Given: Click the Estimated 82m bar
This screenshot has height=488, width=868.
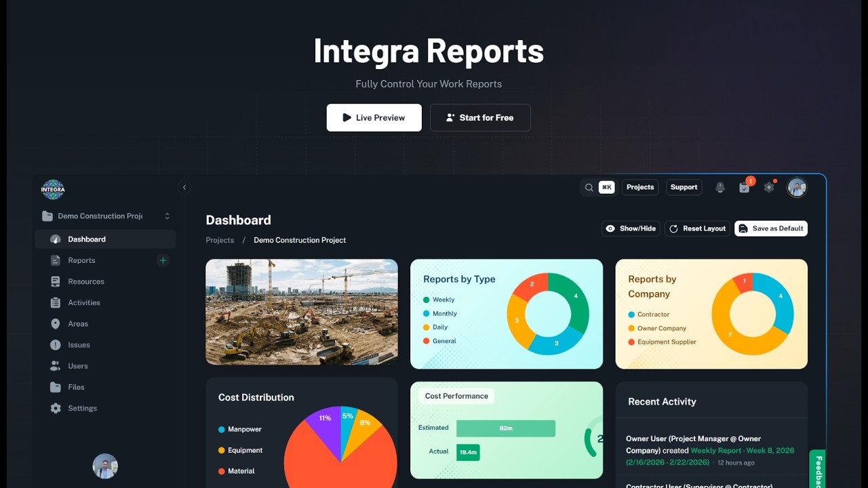Looking at the screenshot, I should tap(506, 428).
